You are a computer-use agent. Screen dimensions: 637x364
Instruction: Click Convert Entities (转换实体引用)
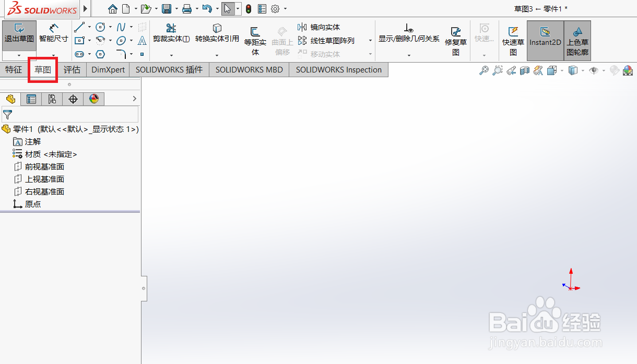pyautogui.click(x=217, y=33)
